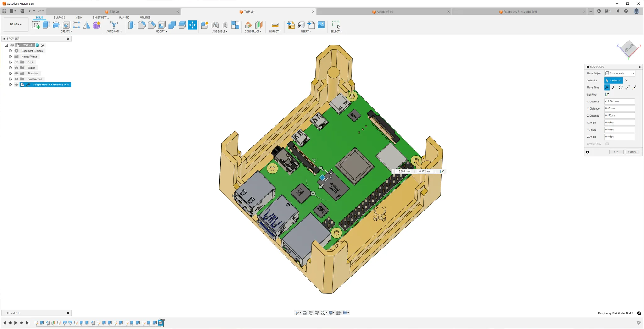Expand the Construction folder in browser
The height and width of the screenshot is (329, 644).
click(11, 79)
